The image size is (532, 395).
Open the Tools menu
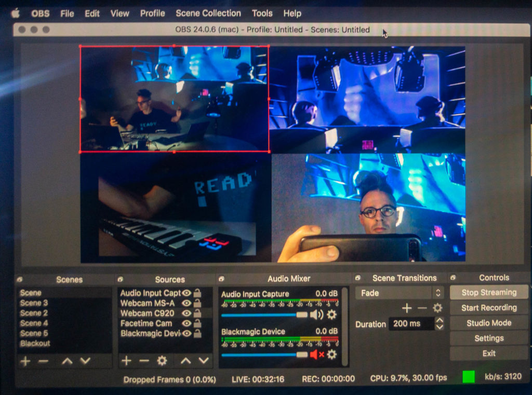point(262,13)
